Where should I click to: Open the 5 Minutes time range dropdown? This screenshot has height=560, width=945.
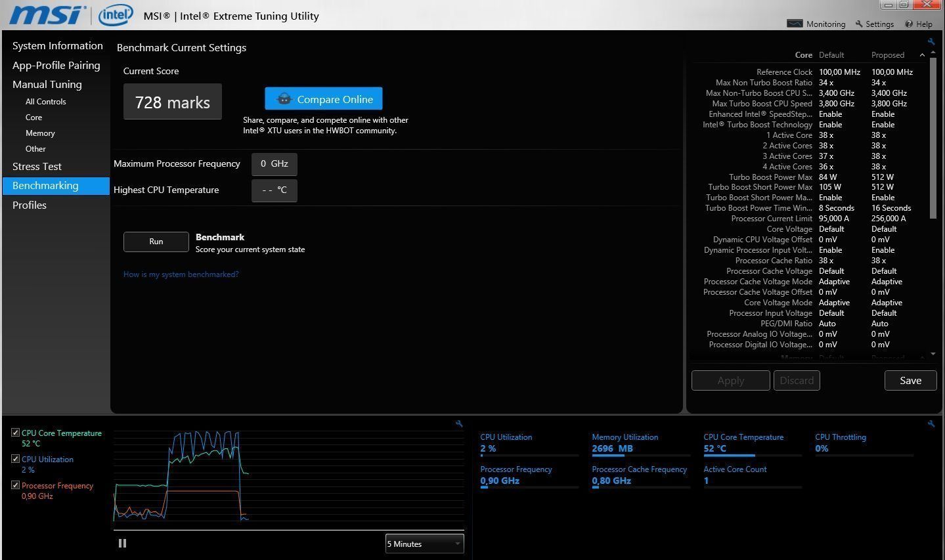point(424,544)
